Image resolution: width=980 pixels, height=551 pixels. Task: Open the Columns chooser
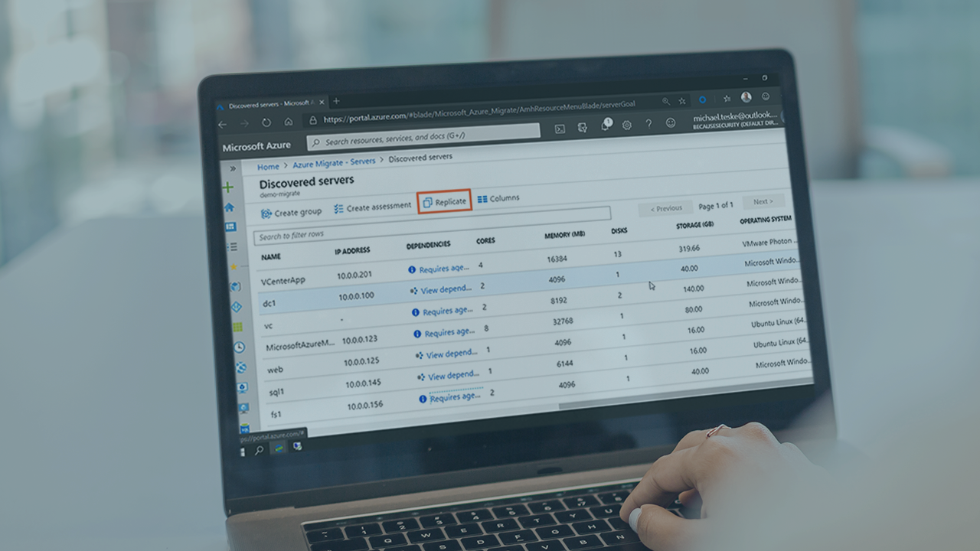pos(498,198)
